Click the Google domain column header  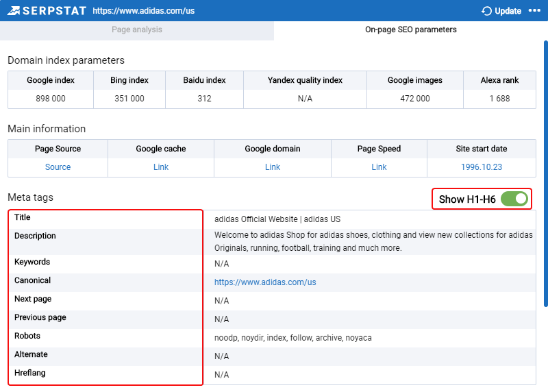coord(272,149)
